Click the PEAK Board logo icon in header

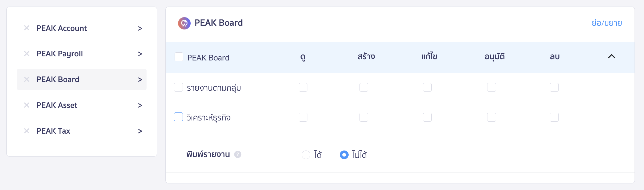click(x=184, y=23)
